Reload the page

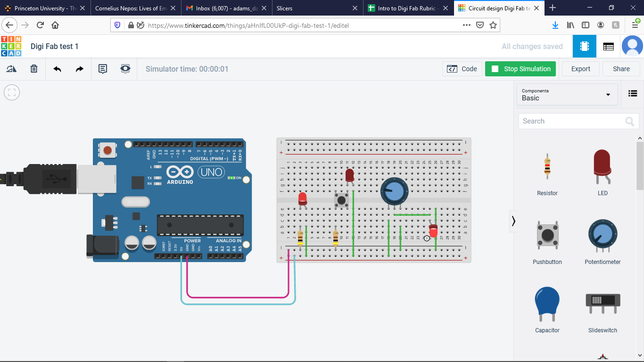click(40, 25)
